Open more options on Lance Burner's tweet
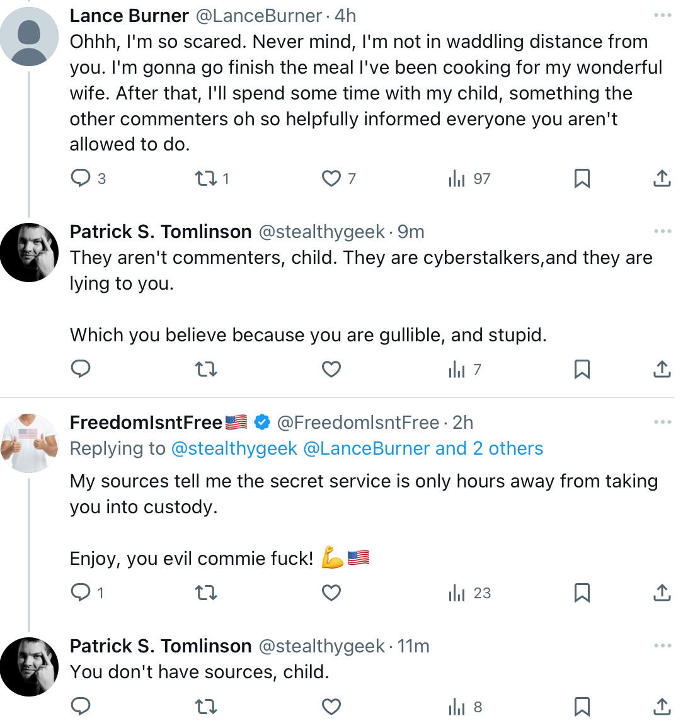The image size is (700, 728). pos(662,15)
